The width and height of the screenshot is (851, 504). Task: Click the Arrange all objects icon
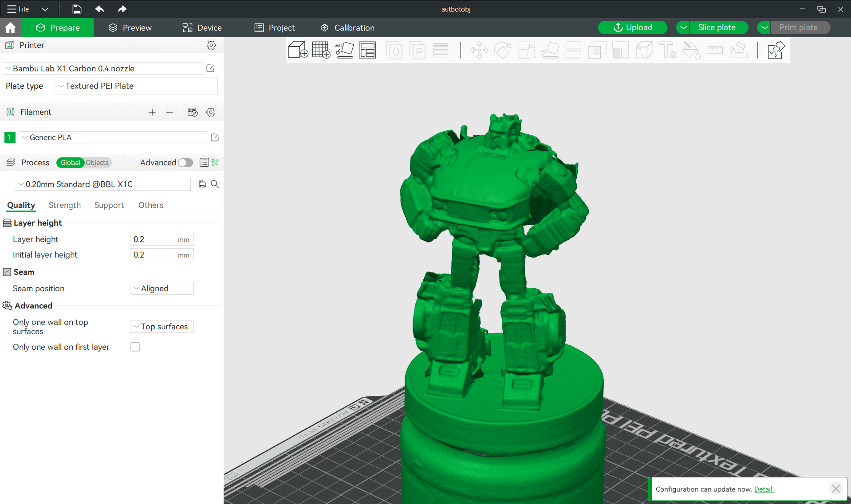click(367, 50)
